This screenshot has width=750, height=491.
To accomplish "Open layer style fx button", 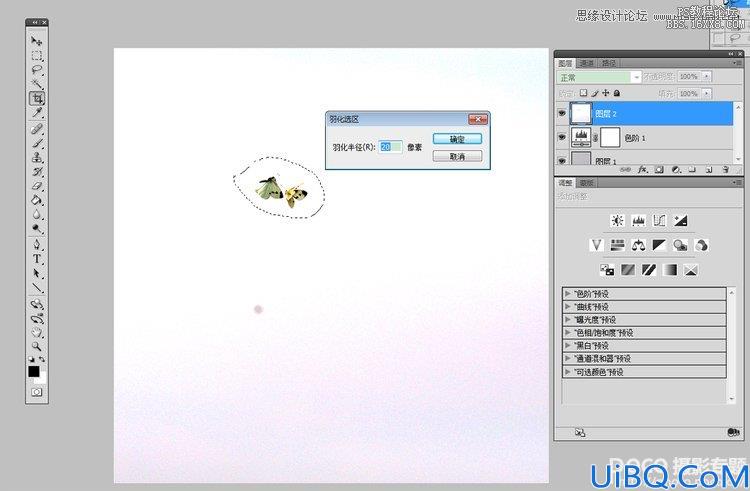I will tap(642, 170).
